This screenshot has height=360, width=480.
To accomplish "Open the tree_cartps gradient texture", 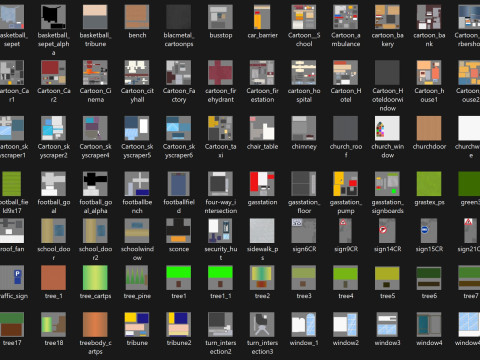I will click(95, 278).
